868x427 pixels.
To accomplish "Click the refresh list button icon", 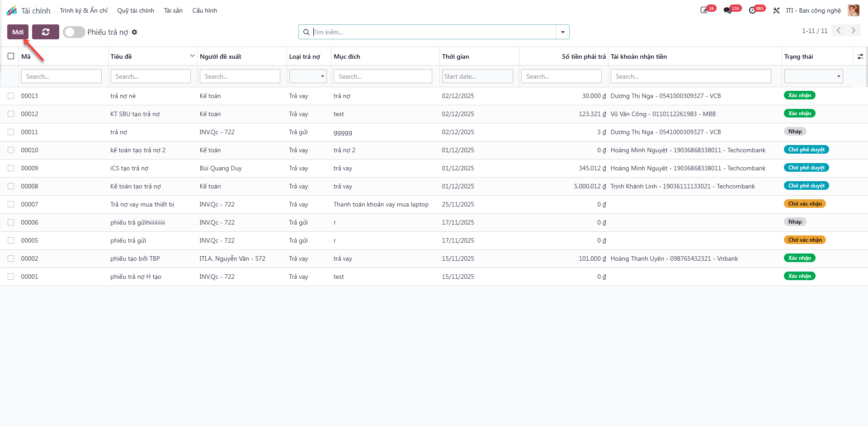I will [46, 32].
